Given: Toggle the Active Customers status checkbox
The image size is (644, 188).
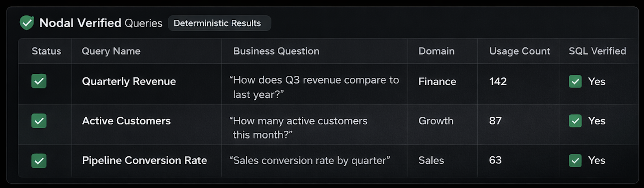Looking at the screenshot, I should pyautogui.click(x=39, y=121).
